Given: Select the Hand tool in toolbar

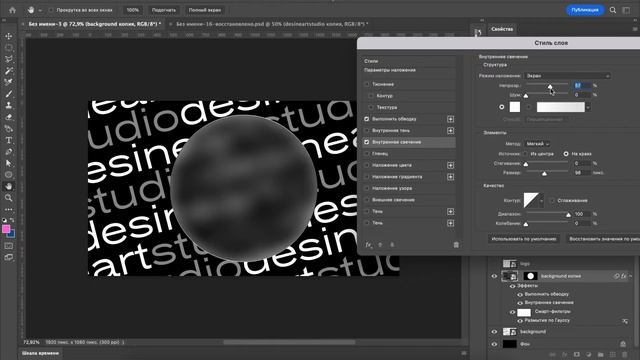Looking at the screenshot, I should (x=9, y=187).
